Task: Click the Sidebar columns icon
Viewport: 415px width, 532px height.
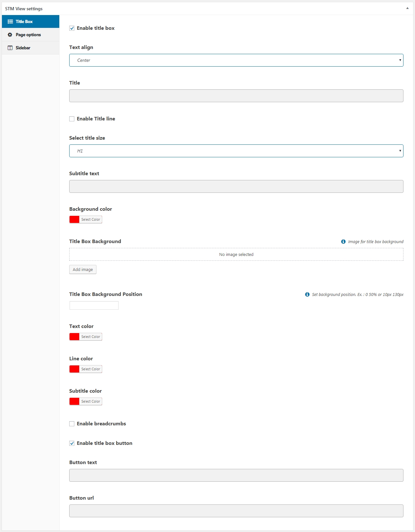Action: coord(10,48)
